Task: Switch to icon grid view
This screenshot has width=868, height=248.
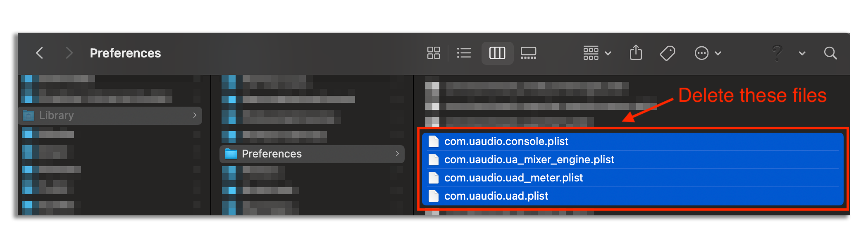Action: [x=433, y=53]
